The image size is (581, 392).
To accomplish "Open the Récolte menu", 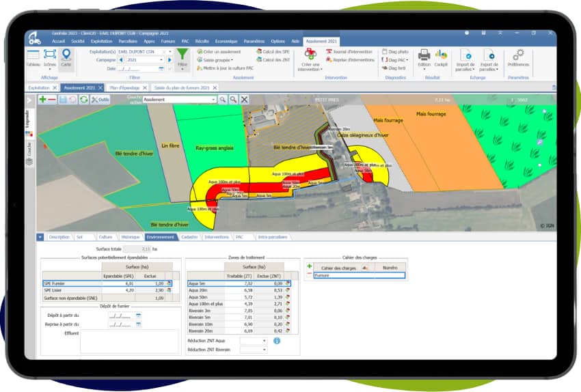I will [x=202, y=41].
